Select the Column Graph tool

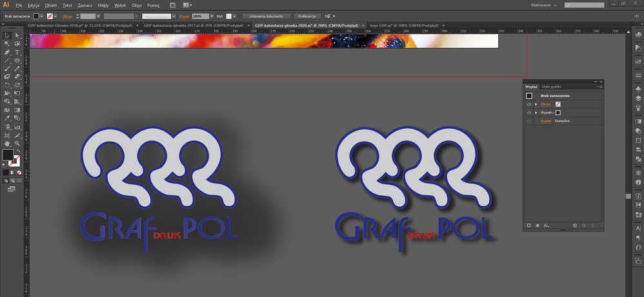[17, 127]
